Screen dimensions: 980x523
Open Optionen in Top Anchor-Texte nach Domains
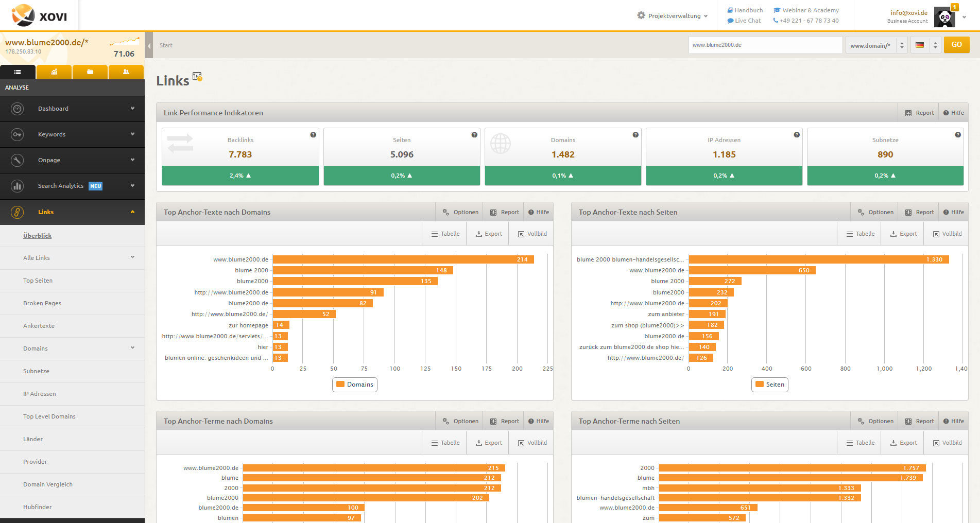pyautogui.click(x=460, y=212)
